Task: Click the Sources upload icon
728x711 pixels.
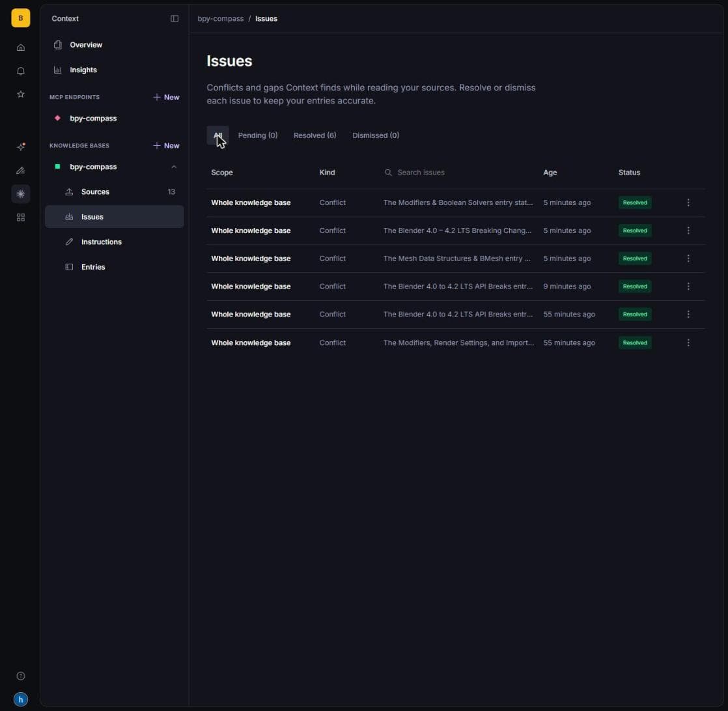Action: [69, 191]
